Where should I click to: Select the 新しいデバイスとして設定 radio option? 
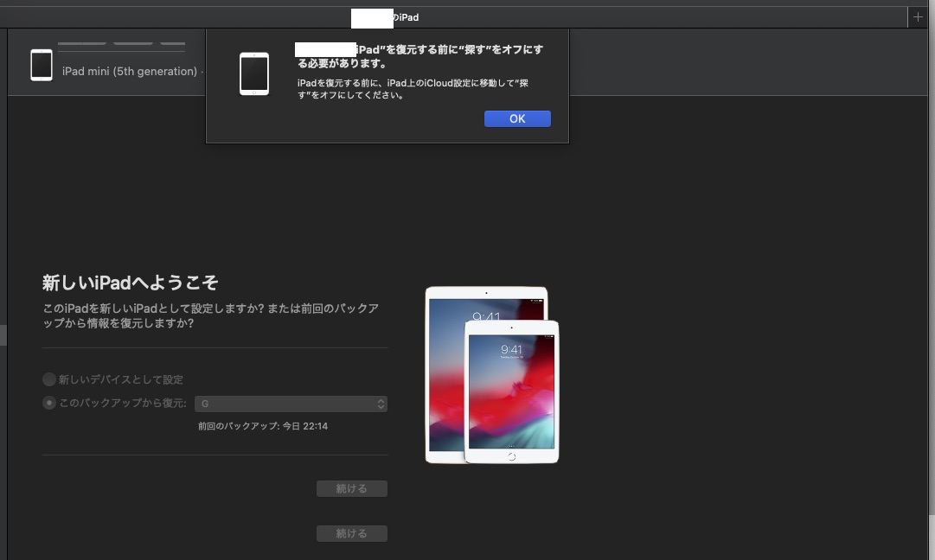pyautogui.click(x=49, y=379)
